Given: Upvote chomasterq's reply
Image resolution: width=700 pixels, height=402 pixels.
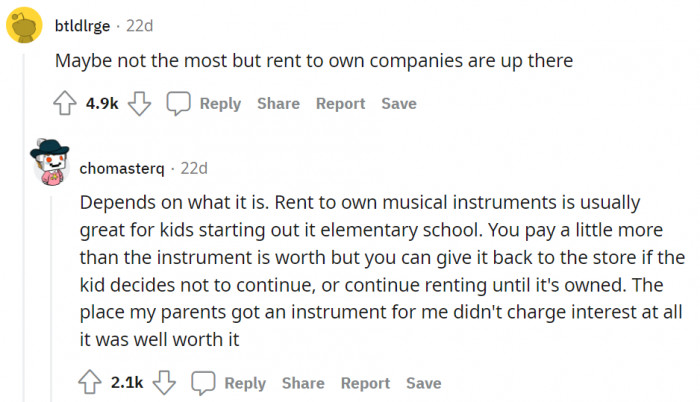Looking at the screenshot, I should point(90,383).
